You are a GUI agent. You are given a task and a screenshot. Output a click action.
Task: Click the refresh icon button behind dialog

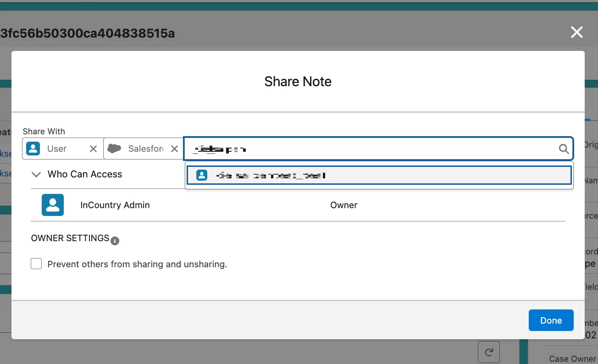tap(489, 352)
